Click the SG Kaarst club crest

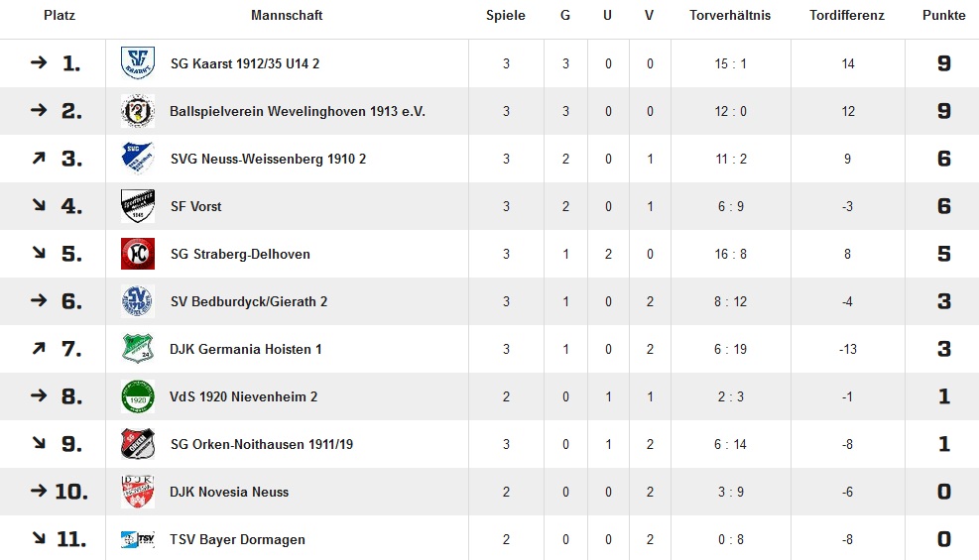tap(137, 63)
